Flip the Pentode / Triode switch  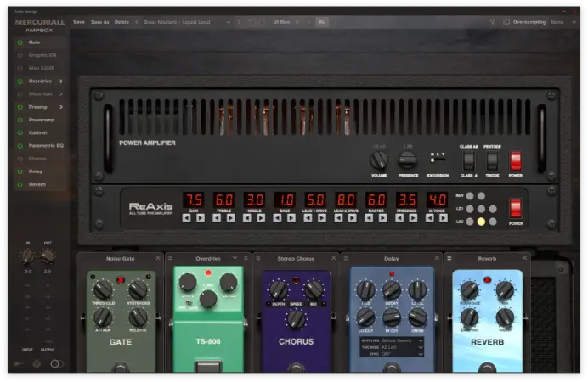click(492, 160)
